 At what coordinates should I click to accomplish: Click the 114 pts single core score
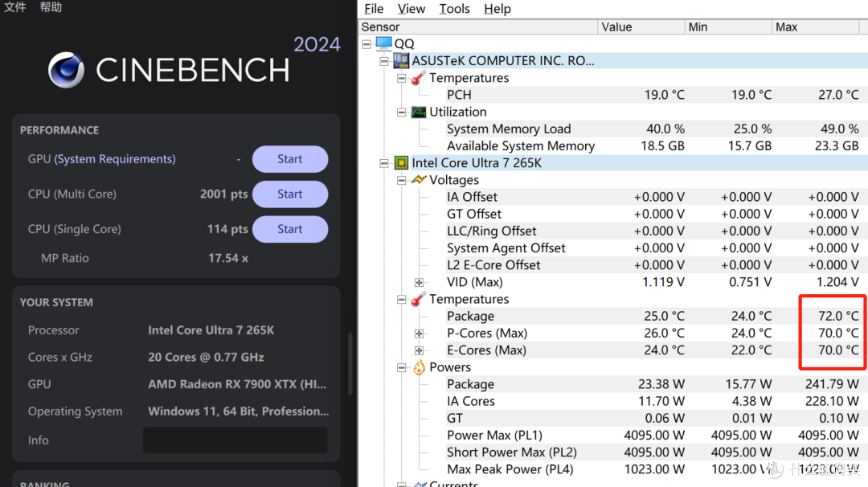point(227,229)
